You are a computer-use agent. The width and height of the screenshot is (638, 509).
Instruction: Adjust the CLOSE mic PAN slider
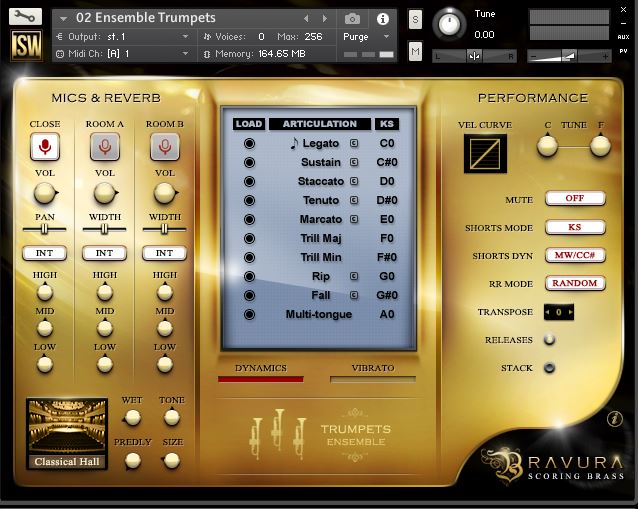click(44, 229)
